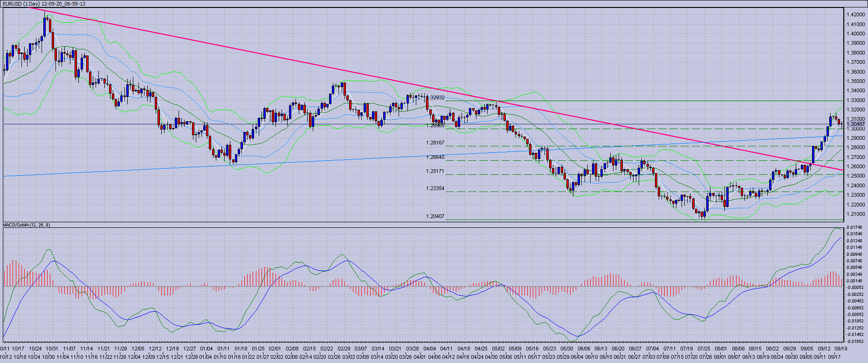
Task: Click the 1.28167 Fibonacci level label
Action: (x=435, y=143)
